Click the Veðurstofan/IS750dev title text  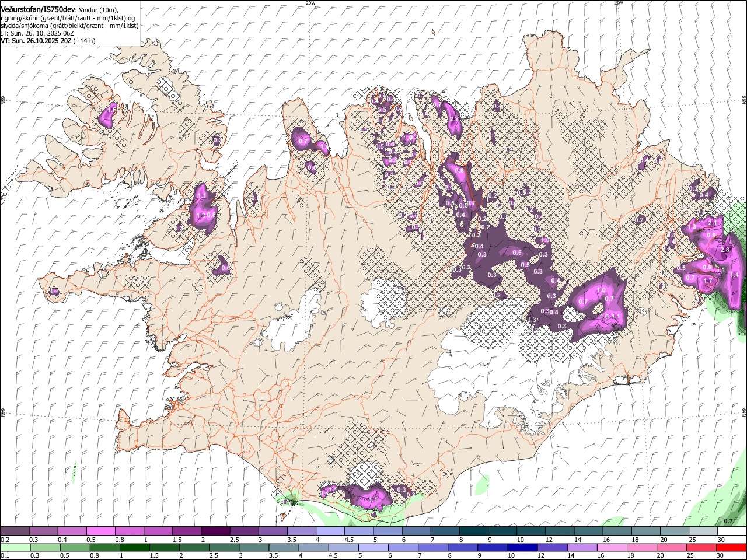tap(38, 9)
